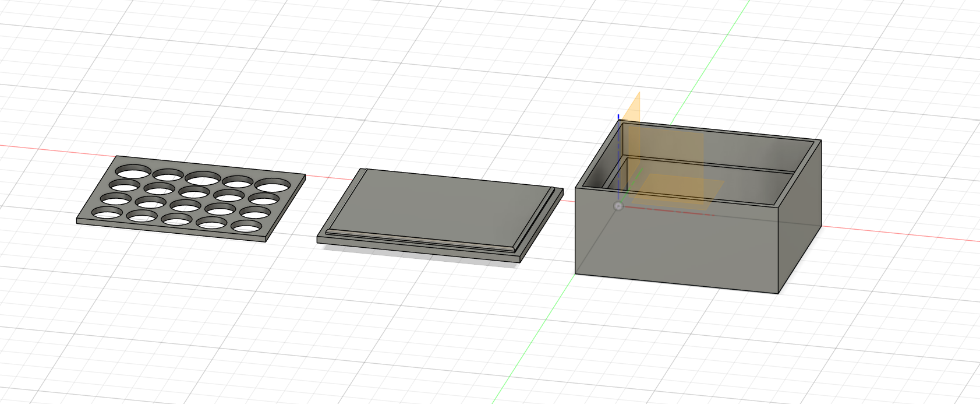The height and width of the screenshot is (404, 980).
Task: Click the front-left corner hole of the plate
Action: [107, 212]
